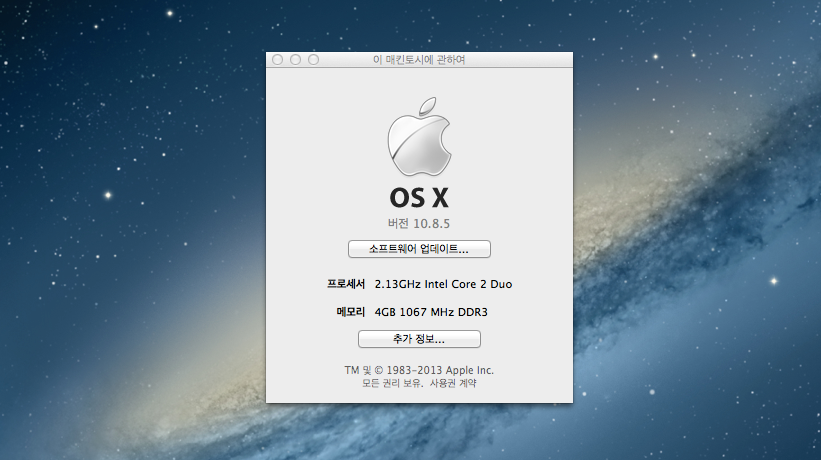The image size is (821, 460).
Task: Click the window title 이 매킨토시에 관하여
Action: (419, 60)
